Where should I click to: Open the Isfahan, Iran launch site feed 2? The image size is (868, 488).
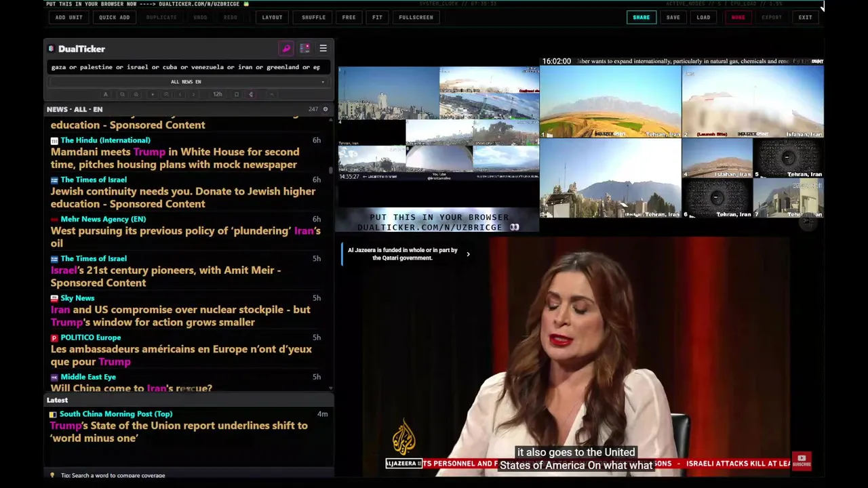(x=753, y=102)
